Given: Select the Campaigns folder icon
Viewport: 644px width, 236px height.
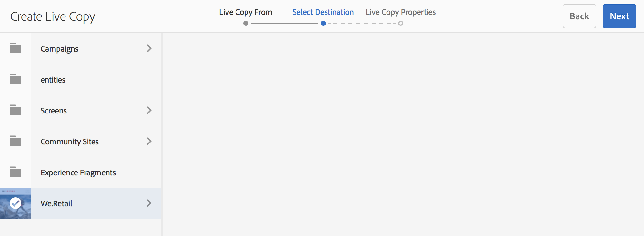Looking at the screenshot, I should click(15, 48).
